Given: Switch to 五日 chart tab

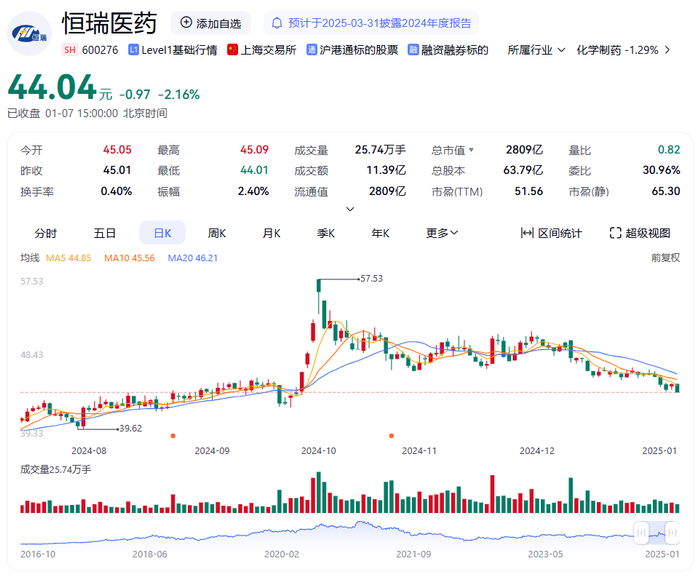Looking at the screenshot, I should point(104,233).
